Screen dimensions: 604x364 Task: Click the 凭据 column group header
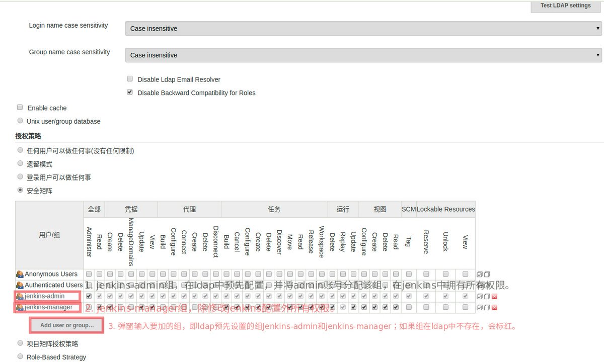pyautogui.click(x=131, y=209)
